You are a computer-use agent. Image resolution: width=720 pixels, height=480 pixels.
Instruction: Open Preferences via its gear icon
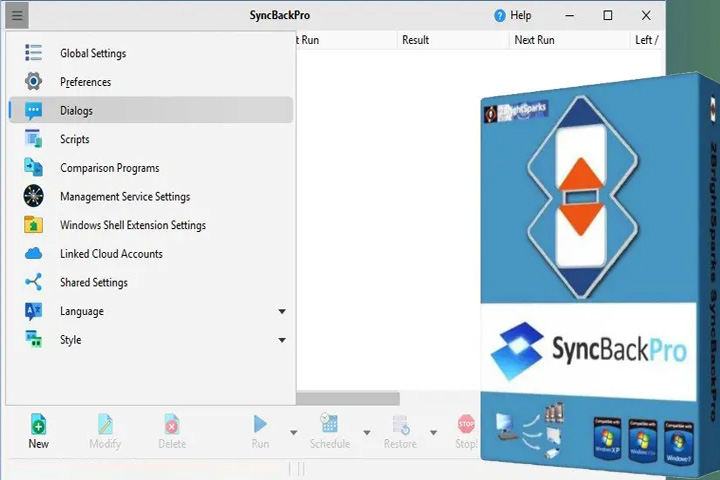34,81
